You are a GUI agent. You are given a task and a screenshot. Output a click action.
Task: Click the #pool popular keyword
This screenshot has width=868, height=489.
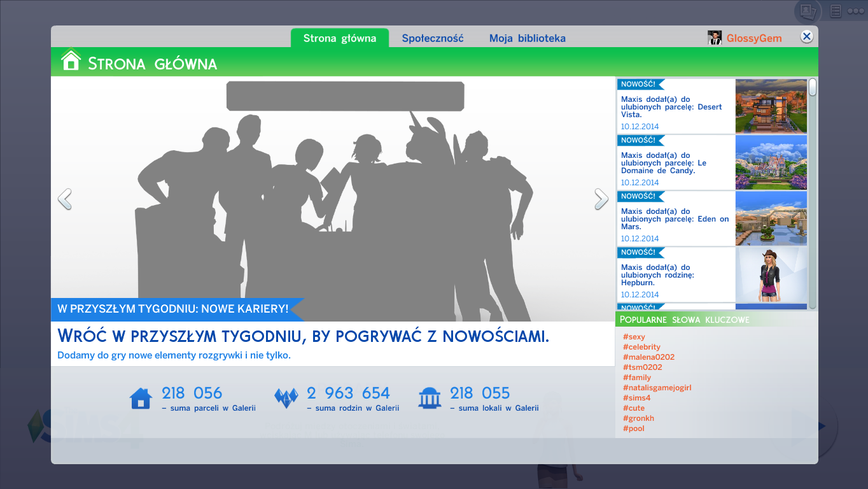[633, 429]
